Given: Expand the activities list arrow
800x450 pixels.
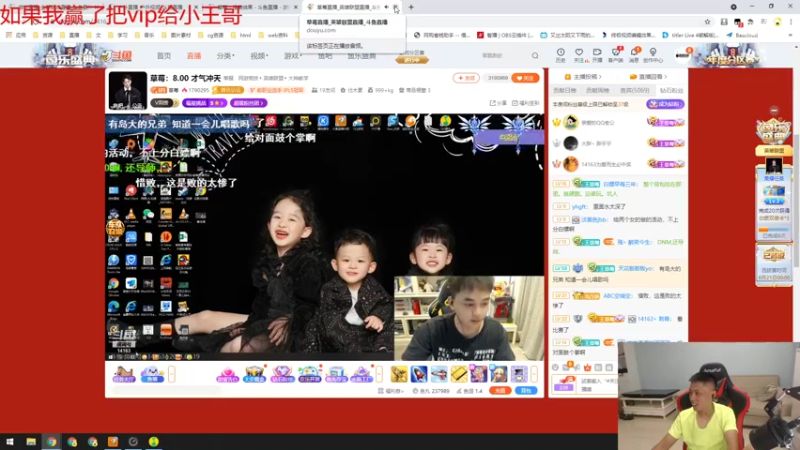Looking at the screenshot, I should [x=379, y=374].
